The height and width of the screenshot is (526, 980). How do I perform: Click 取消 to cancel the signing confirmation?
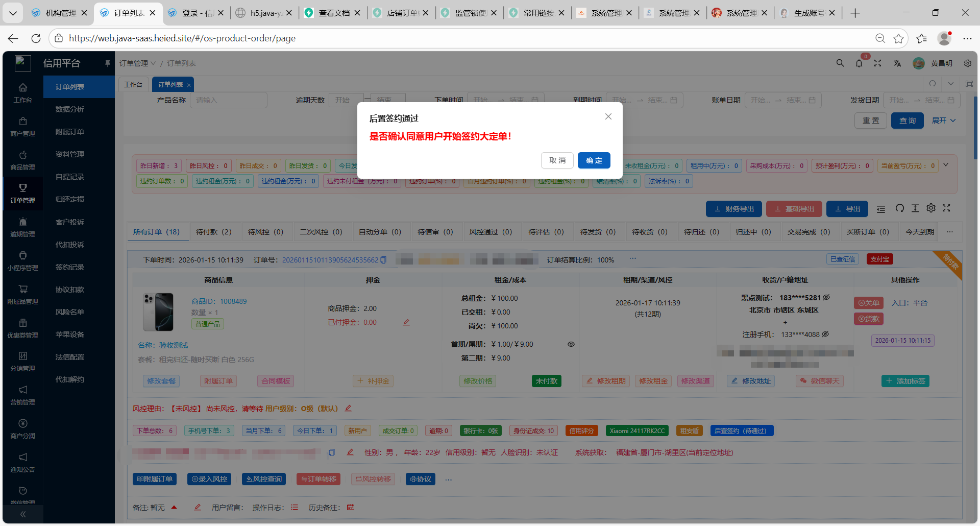pos(557,160)
